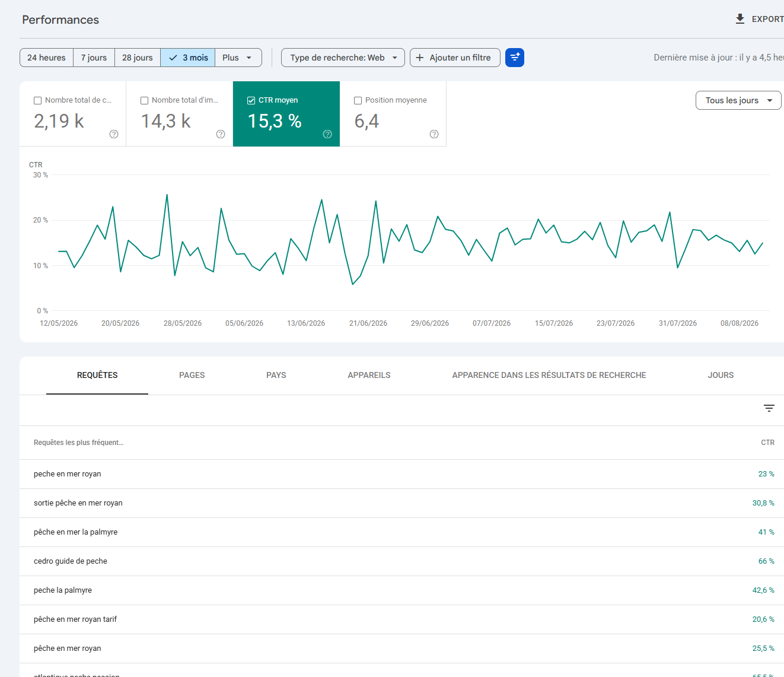Open Type de recherche: Web dropdown
Image resolution: width=784 pixels, height=677 pixels.
[x=343, y=58]
